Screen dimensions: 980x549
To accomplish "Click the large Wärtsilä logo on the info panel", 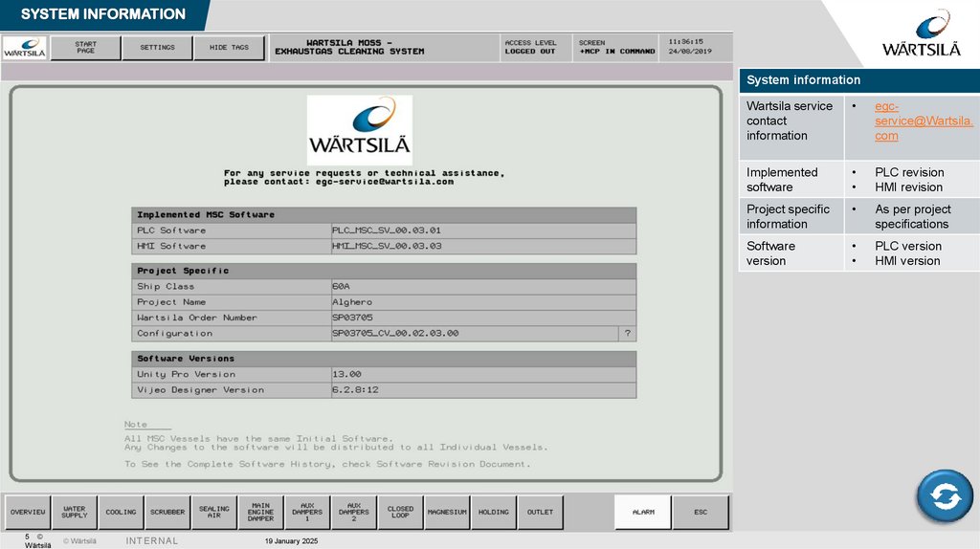I will coord(360,130).
